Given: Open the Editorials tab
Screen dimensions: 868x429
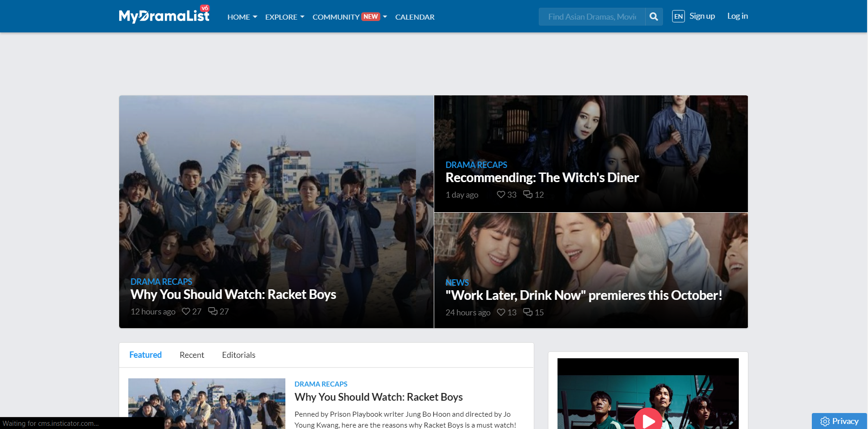Looking at the screenshot, I should pyautogui.click(x=238, y=355).
